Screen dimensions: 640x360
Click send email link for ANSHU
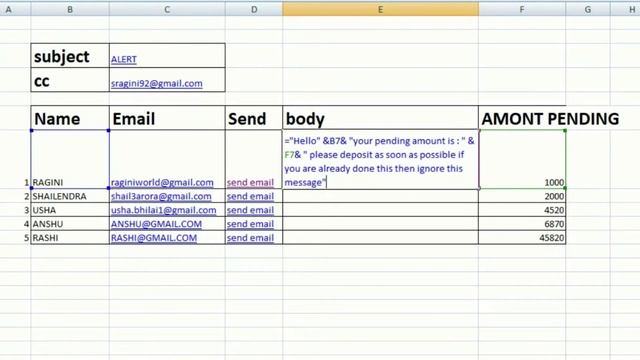click(250, 224)
